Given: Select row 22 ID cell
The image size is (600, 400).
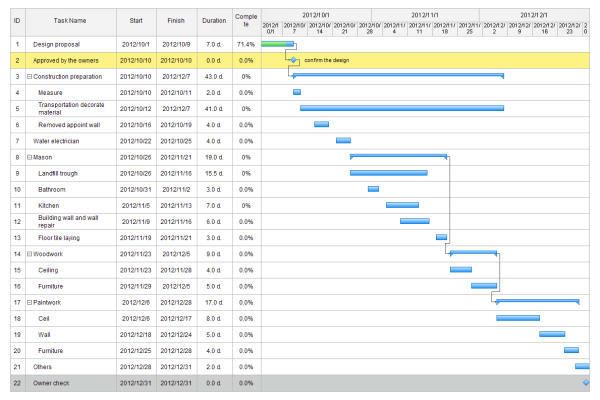Looking at the screenshot, I should pos(17,383).
